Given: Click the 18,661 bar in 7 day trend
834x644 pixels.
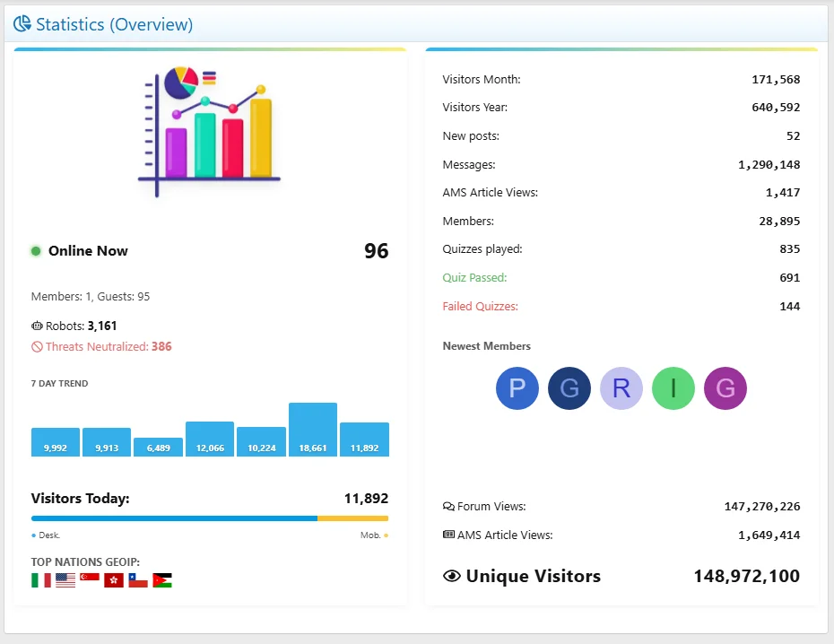Looking at the screenshot, I should click(313, 430).
